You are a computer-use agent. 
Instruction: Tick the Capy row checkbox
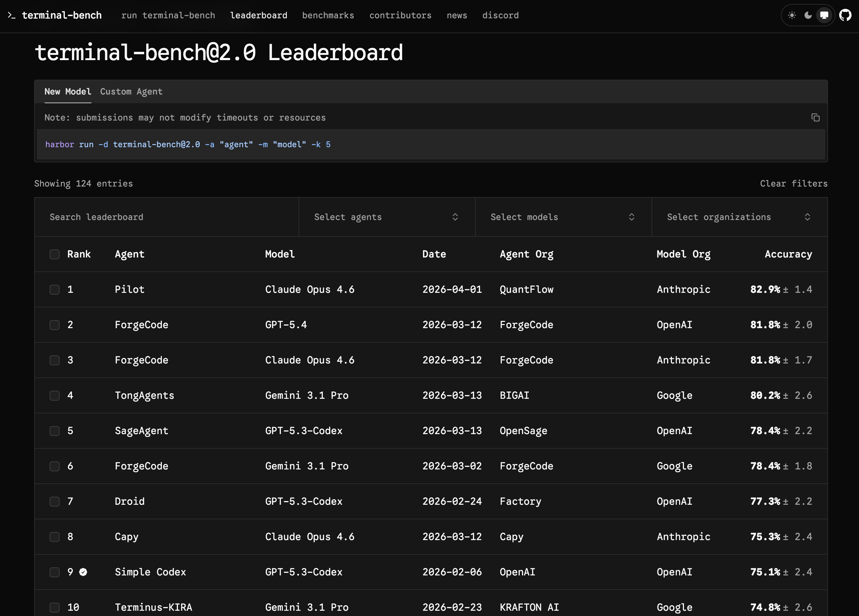pos(55,537)
